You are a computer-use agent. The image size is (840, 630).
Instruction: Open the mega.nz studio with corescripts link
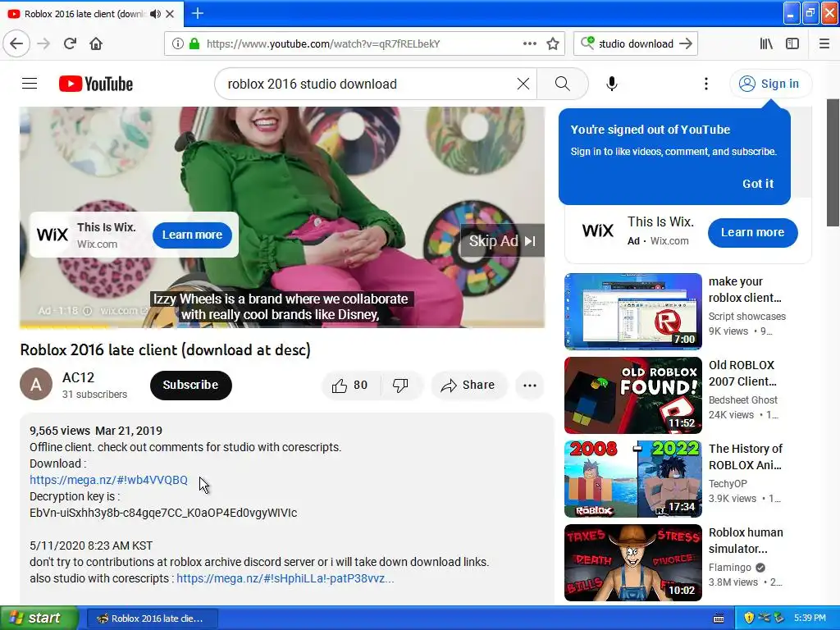[285, 578]
